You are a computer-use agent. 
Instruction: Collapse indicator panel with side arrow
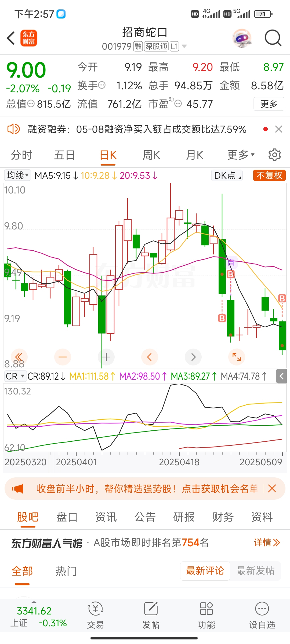point(281,376)
